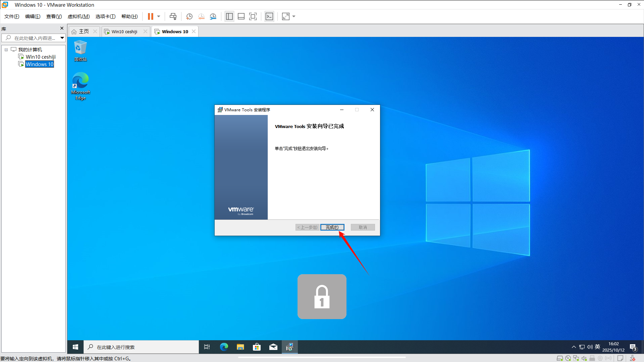Viewport: 644px width, 362px height.
Task: Collapse the 我的计算机 tree node
Action: [x=6, y=50]
